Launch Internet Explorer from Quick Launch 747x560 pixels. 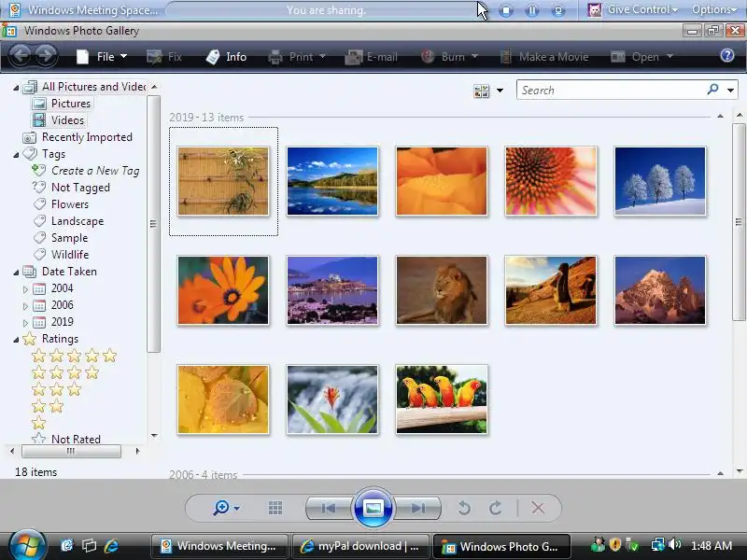[111, 546]
